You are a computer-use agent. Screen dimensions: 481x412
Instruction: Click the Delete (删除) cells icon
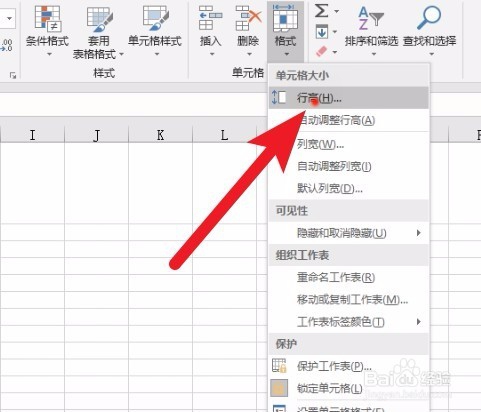pos(248,18)
